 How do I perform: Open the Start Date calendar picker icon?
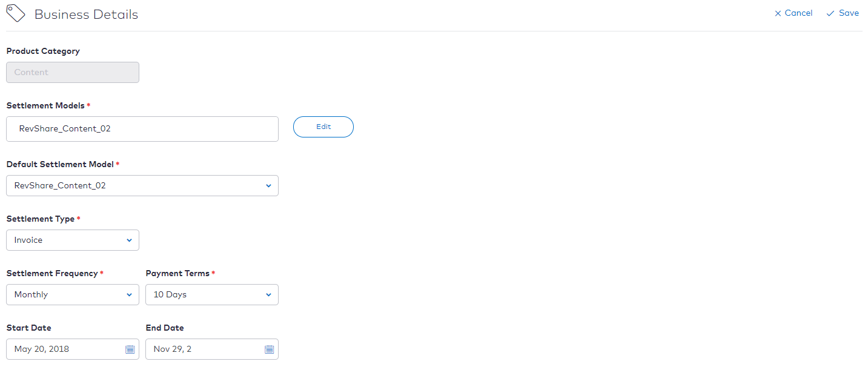click(130, 349)
